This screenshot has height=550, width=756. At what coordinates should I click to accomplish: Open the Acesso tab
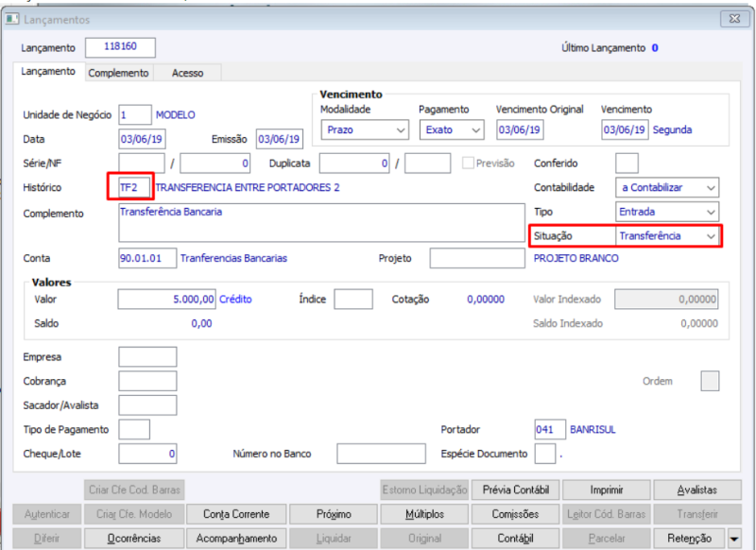187,73
